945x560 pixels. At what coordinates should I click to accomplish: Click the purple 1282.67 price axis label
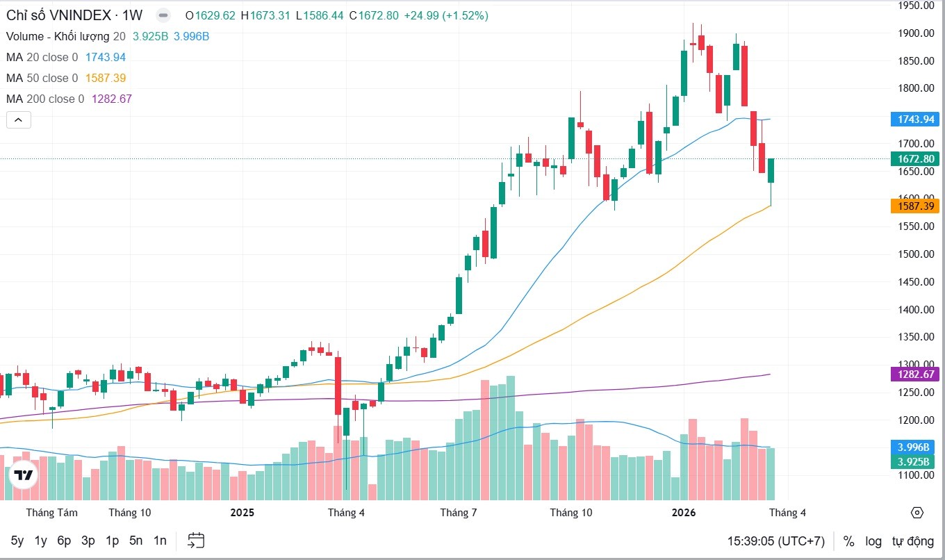coord(914,374)
